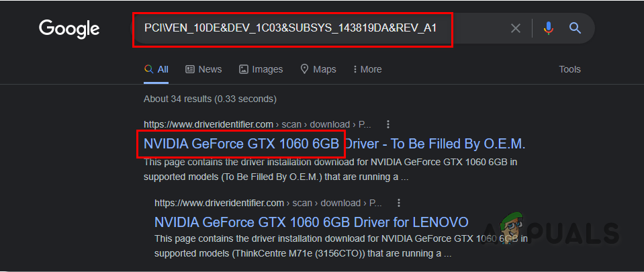Viewport: 644px width, 272px height.
Task: Click the 'About 34 results' text
Action: pos(210,99)
